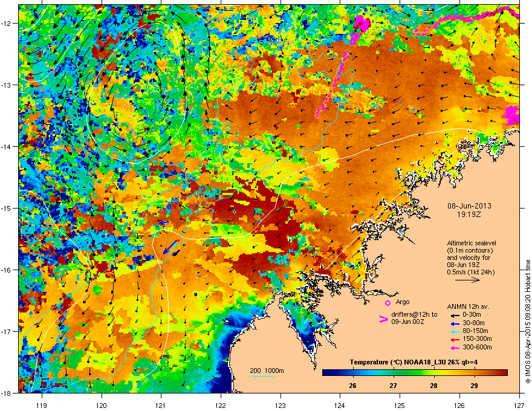Click longitude axis label 122
The height and width of the screenshot is (411, 532).
[x=221, y=405]
